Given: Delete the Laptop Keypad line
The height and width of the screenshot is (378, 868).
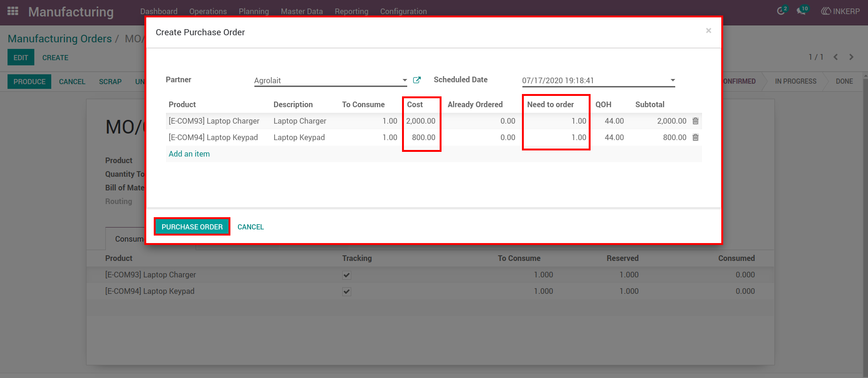Looking at the screenshot, I should [x=695, y=137].
